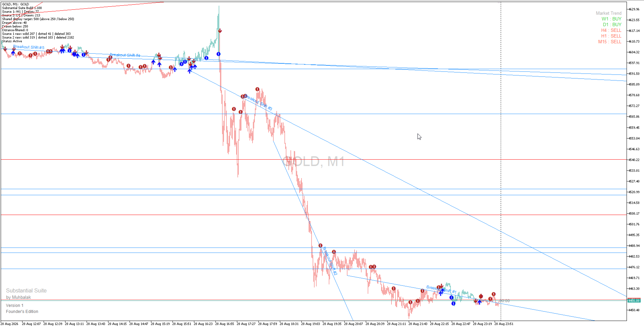
Task: Click the 28 Aug 20:07 time axis label
Action: pos(353,324)
